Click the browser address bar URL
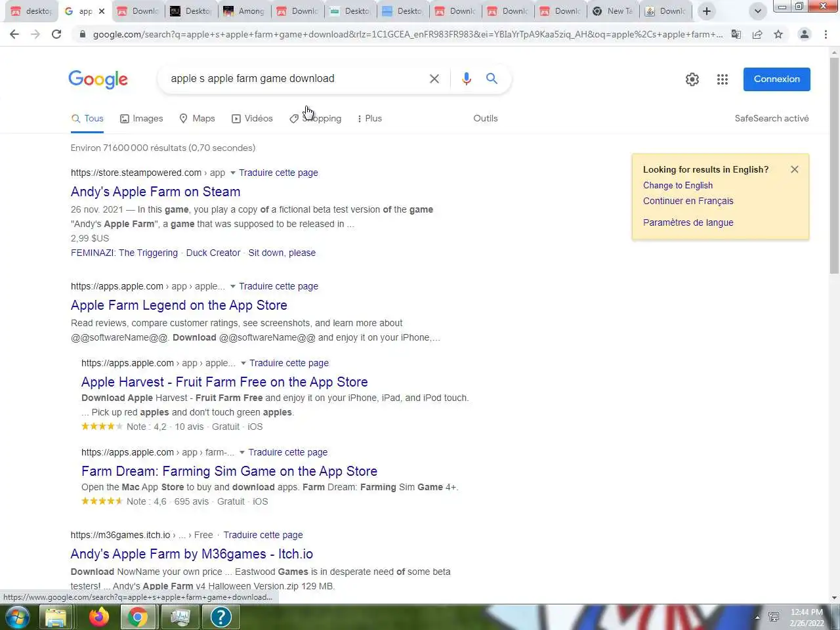This screenshot has height=630, width=840. 407,34
